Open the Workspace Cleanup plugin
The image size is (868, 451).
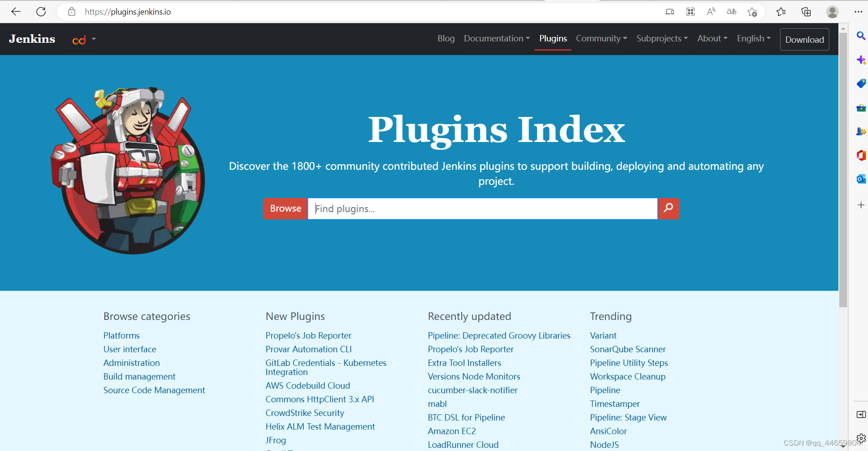tap(628, 376)
